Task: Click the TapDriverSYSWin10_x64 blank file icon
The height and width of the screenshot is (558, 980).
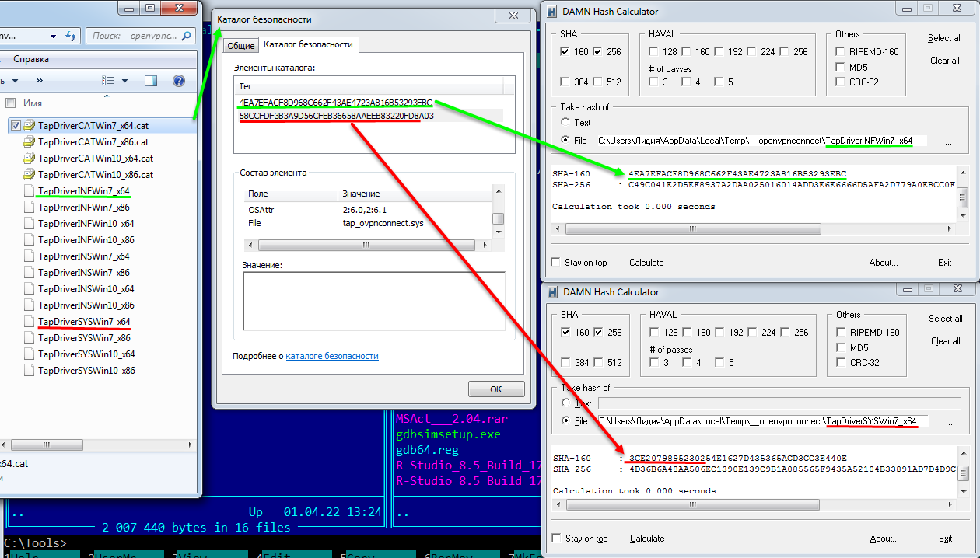Action: pyautogui.click(x=30, y=354)
